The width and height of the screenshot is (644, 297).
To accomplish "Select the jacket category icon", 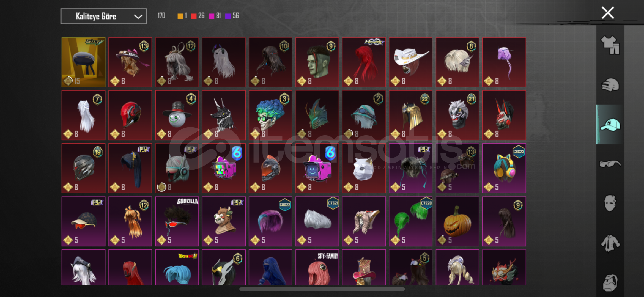I will pyautogui.click(x=610, y=243).
